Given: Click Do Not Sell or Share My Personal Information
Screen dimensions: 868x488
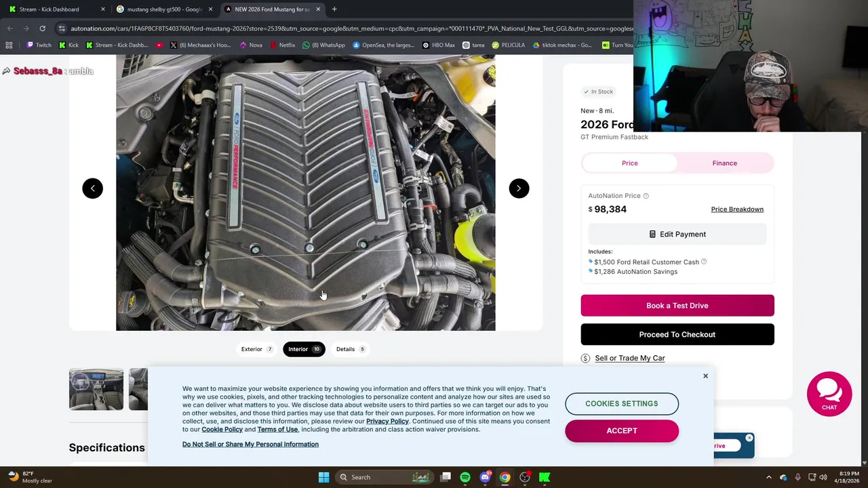Looking at the screenshot, I should click(250, 445).
